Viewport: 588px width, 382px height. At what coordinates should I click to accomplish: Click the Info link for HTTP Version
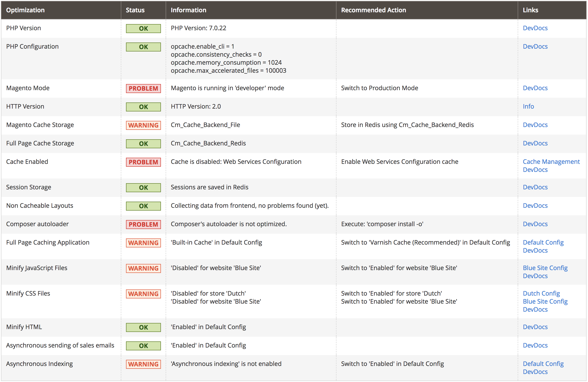pyautogui.click(x=528, y=106)
